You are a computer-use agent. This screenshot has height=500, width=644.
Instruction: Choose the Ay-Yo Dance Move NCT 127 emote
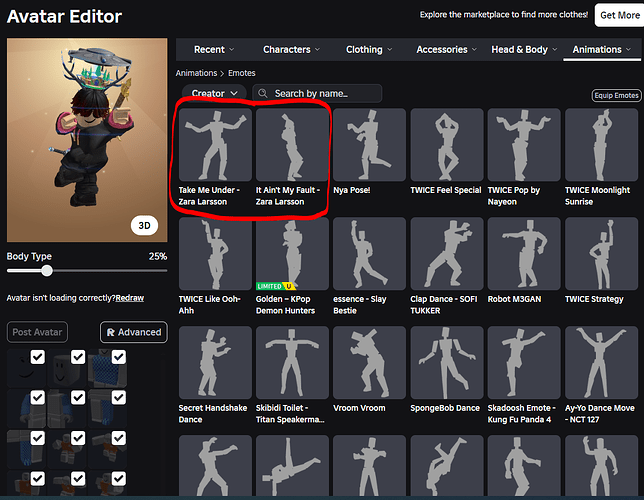(601, 362)
